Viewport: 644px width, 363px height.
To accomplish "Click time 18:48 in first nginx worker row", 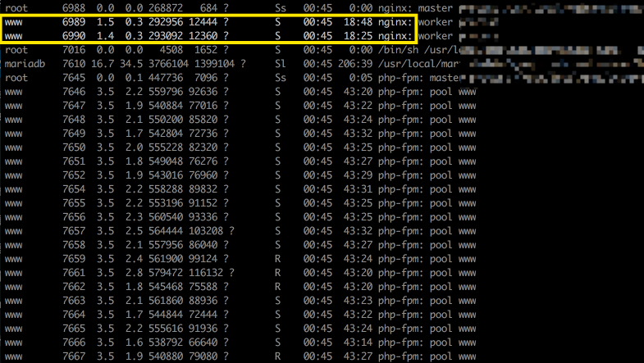I will pyautogui.click(x=359, y=22).
